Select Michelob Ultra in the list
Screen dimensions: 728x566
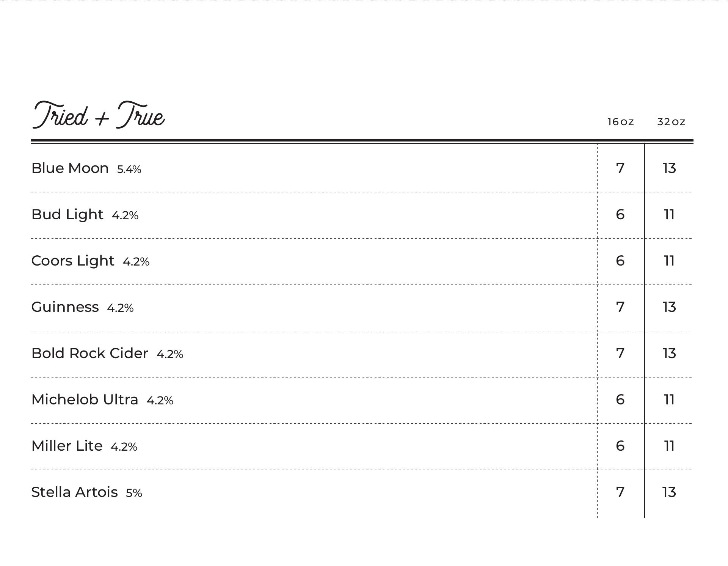point(85,399)
